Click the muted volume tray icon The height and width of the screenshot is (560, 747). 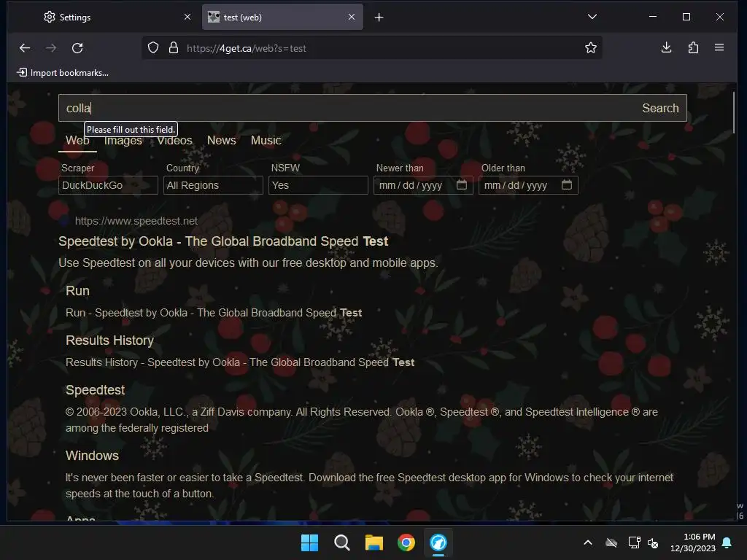(653, 542)
